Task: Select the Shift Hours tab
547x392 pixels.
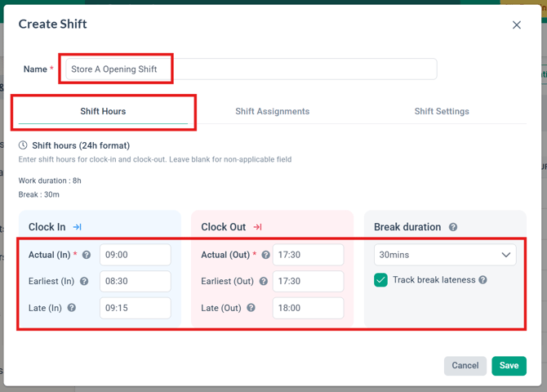Action: [x=103, y=111]
